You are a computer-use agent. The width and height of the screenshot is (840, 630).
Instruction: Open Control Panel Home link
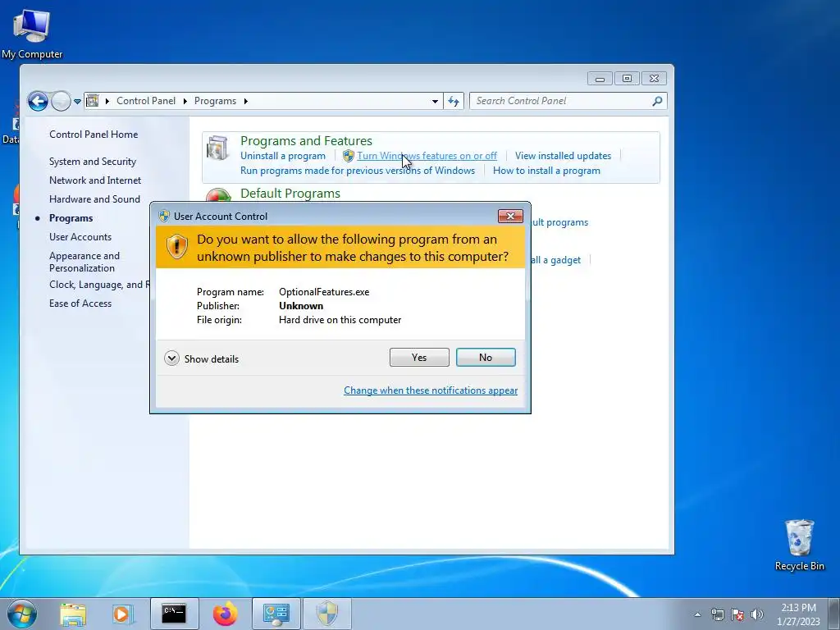pyautogui.click(x=94, y=135)
